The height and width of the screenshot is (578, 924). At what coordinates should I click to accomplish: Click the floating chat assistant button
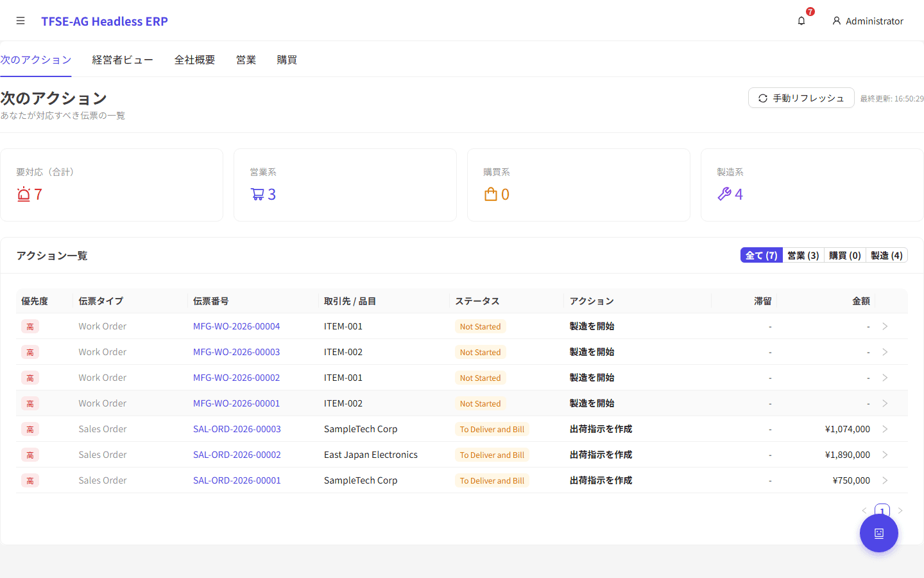(878, 533)
